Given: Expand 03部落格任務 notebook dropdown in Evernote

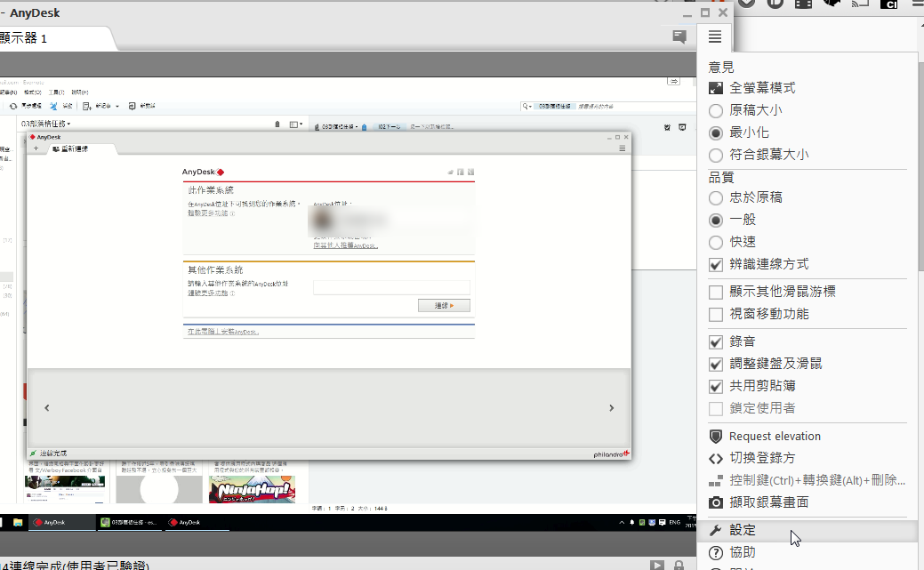Looking at the screenshot, I should 46,124.
